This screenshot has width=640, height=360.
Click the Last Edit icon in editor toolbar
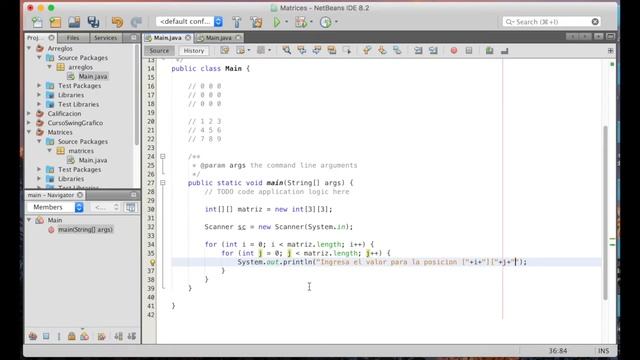(224, 51)
